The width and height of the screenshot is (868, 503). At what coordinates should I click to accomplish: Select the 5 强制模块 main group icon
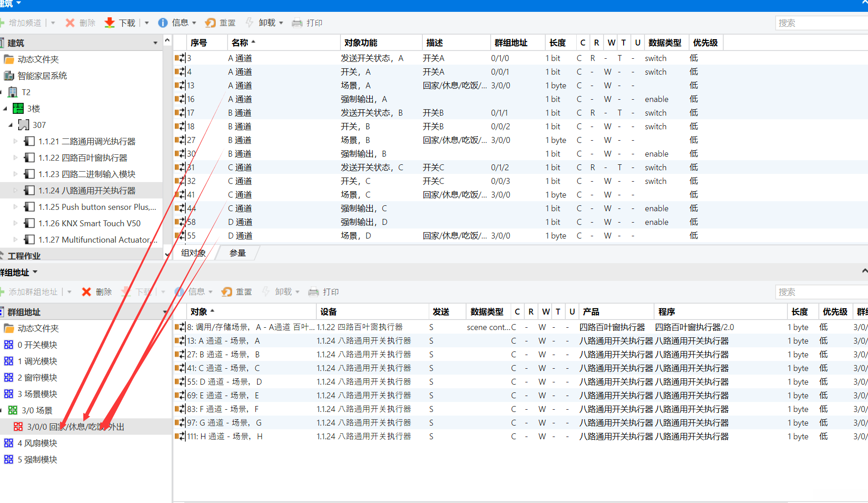click(9, 460)
